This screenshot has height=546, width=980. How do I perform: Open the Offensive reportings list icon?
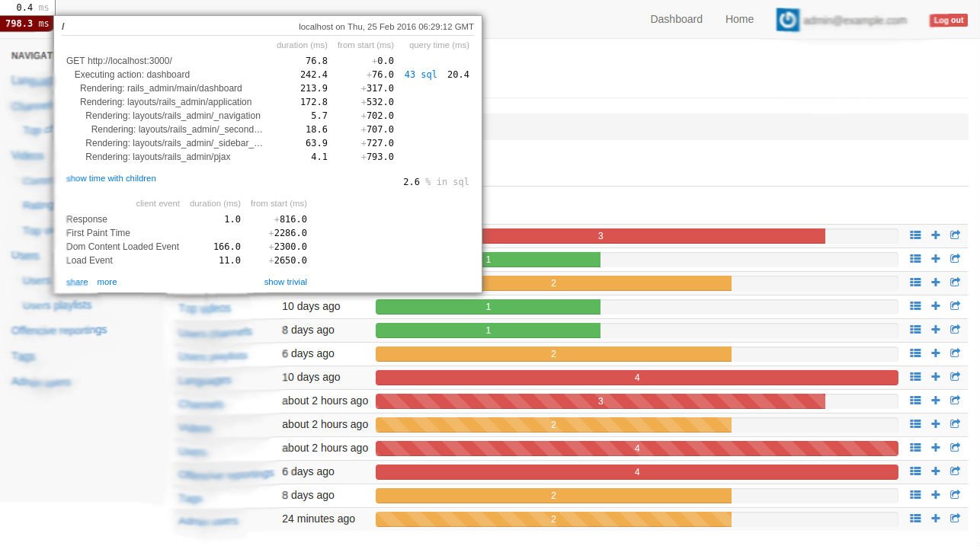(x=914, y=471)
